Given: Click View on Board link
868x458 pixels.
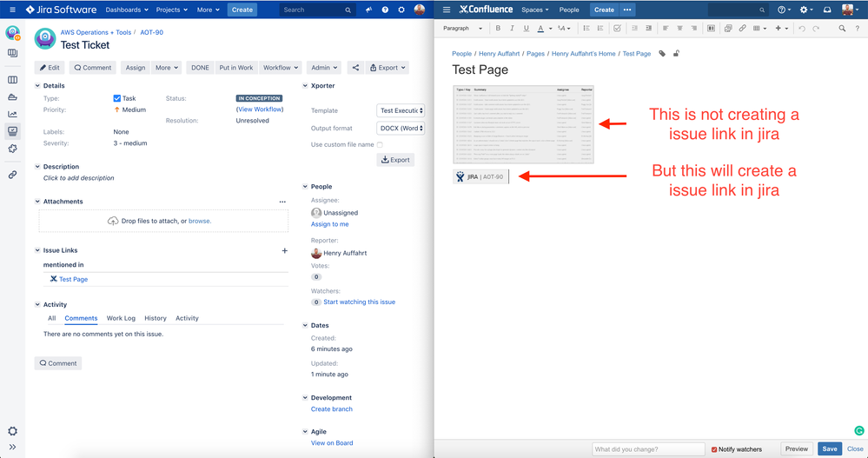Looking at the screenshot, I should pyautogui.click(x=332, y=442).
